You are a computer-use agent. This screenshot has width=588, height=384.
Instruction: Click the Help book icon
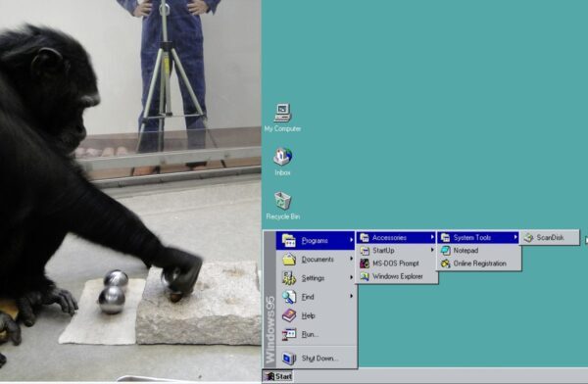pos(289,315)
